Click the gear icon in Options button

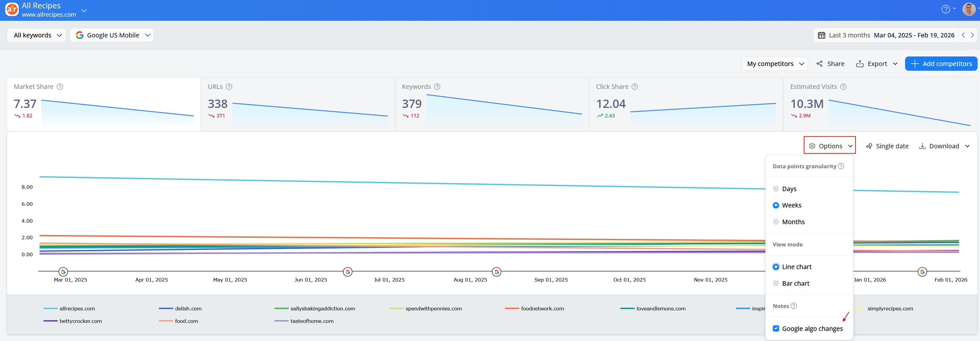[812, 146]
